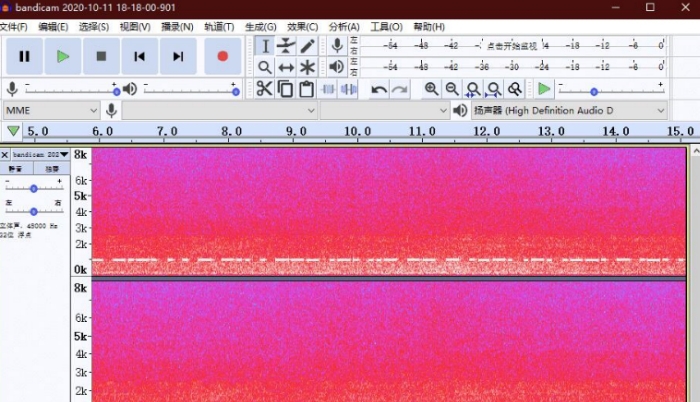
Task: Skip to start of track
Action: pos(139,57)
